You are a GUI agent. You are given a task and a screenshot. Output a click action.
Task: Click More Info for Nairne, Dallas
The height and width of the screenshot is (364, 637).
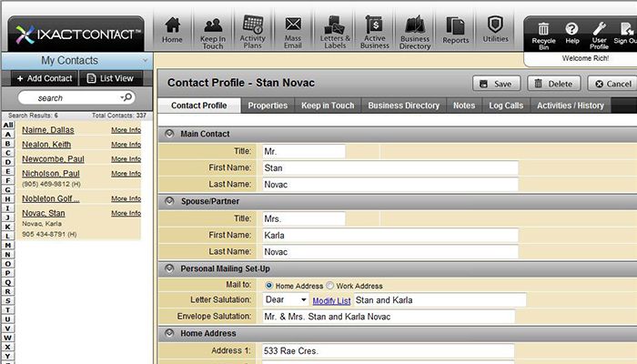[x=126, y=130]
